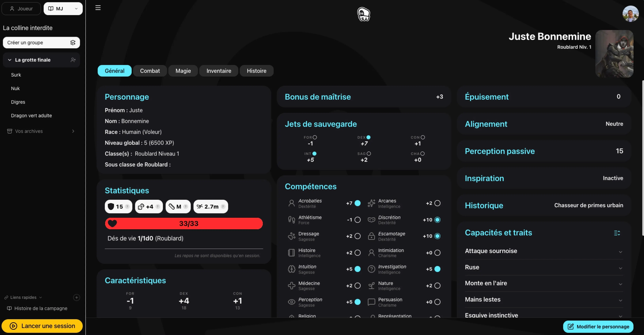This screenshot has height=335, width=644.
Task: Click the Perception eye icon
Action: (x=292, y=302)
